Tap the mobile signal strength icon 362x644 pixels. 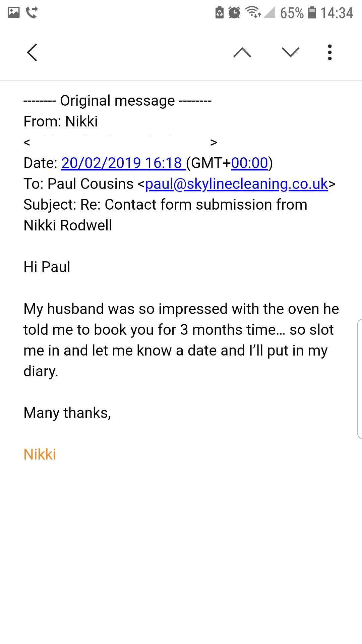269,13
